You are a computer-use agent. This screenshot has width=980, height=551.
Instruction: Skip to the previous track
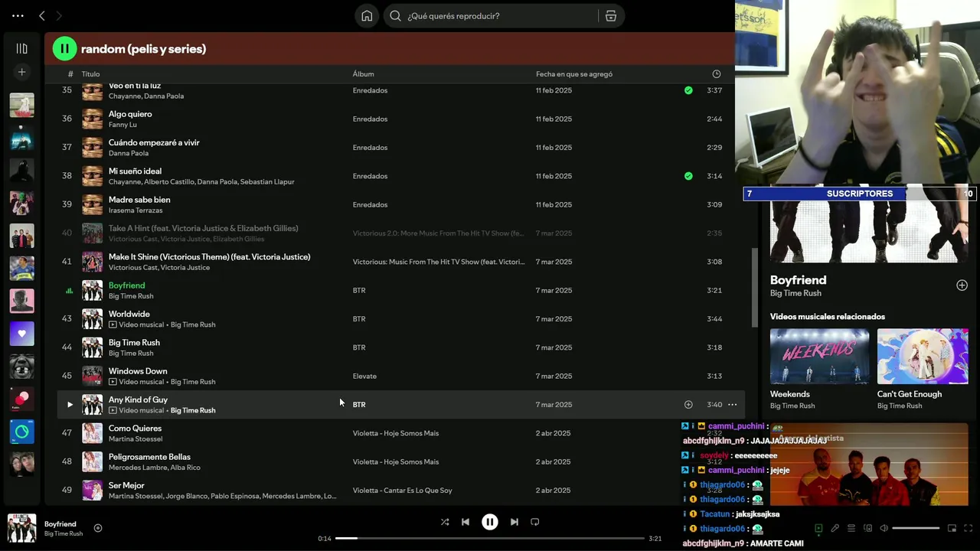(x=465, y=522)
